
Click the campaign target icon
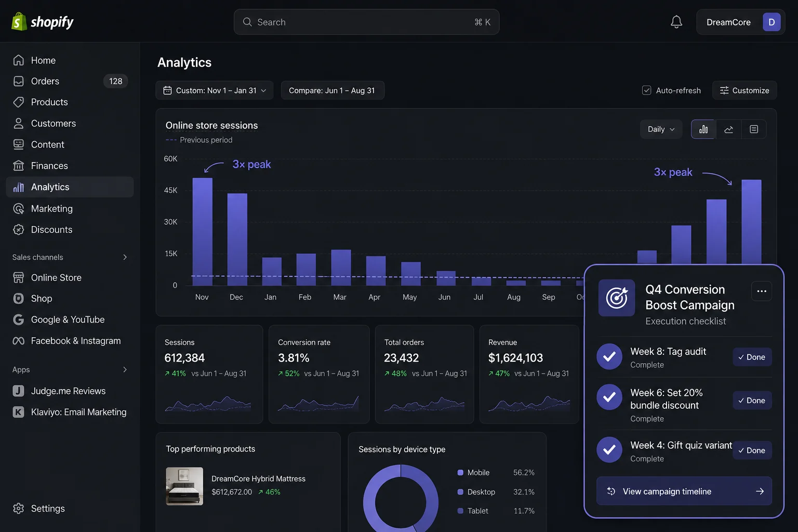tap(617, 298)
